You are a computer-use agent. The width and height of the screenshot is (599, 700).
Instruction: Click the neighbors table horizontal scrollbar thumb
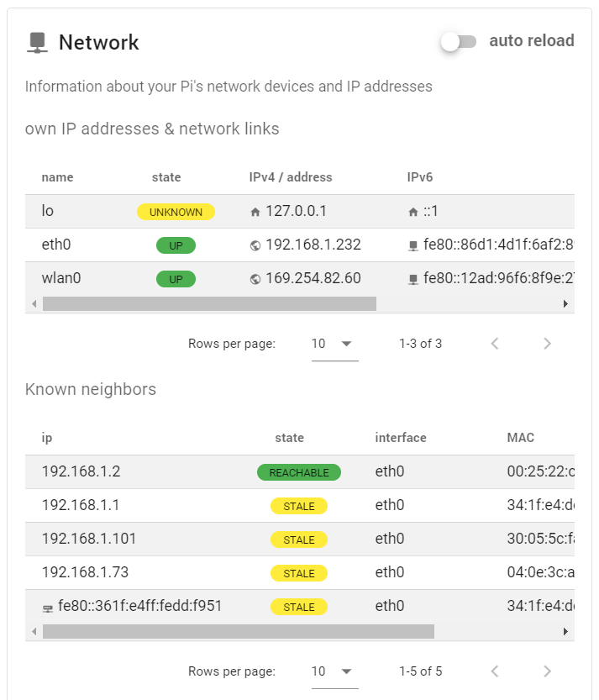click(239, 632)
